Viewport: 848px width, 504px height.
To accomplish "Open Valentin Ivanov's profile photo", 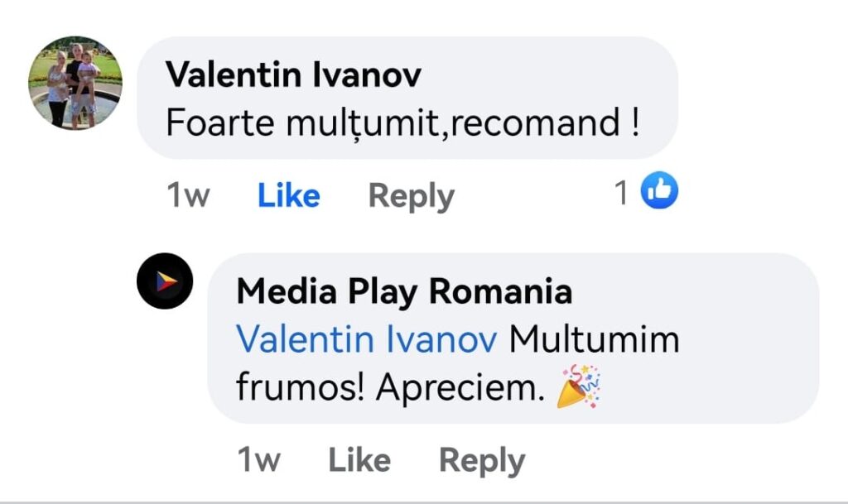I will pos(75,83).
